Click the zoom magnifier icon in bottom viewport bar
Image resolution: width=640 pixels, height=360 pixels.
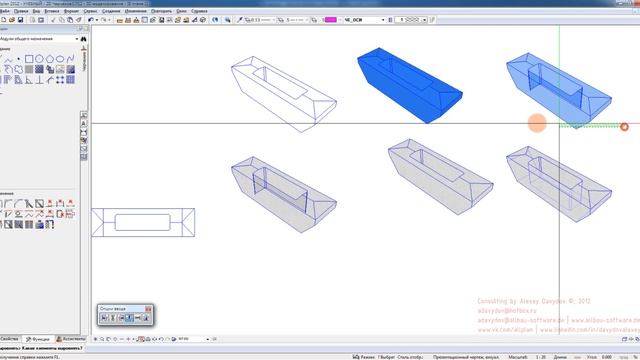pyautogui.click(x=102, y=339)
